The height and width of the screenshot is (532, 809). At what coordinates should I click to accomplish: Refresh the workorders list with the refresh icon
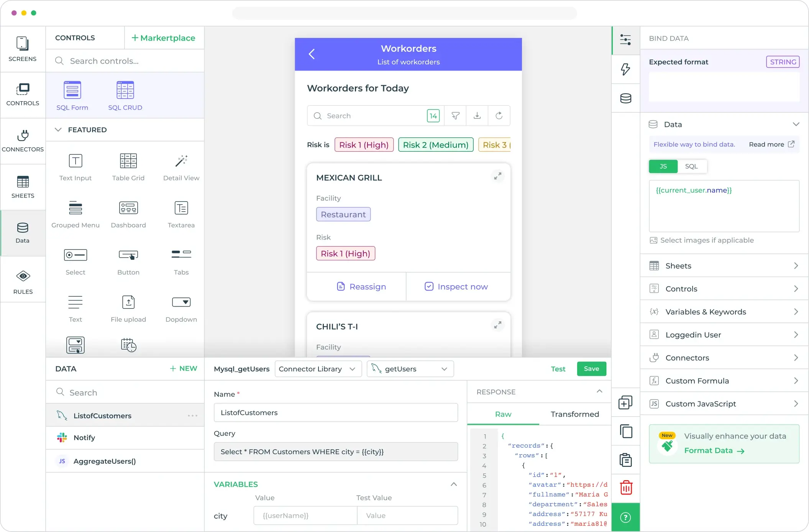coord(499,115)
